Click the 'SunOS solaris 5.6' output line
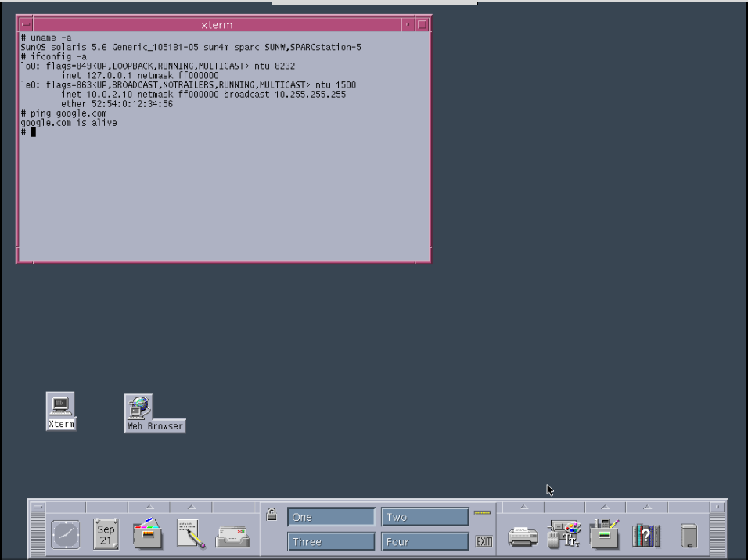The width and height of the screenshot is (748, 560). (x=191, y=47)
